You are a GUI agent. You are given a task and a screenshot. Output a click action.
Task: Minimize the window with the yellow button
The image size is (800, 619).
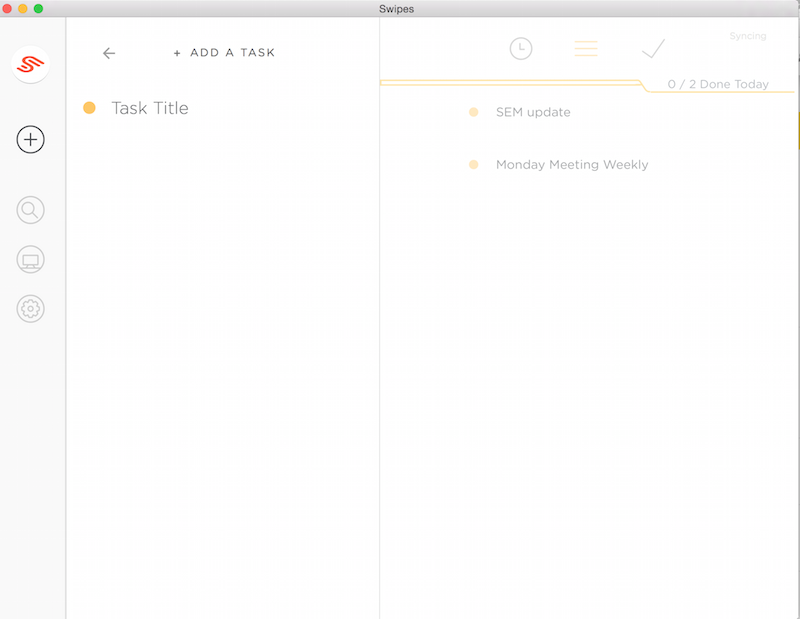point(22,9)
